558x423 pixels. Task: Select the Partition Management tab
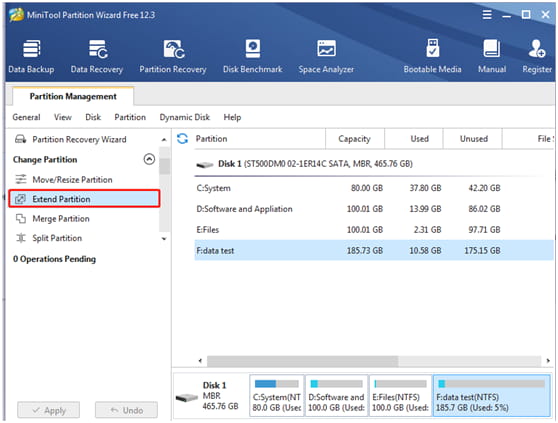[x=73, y=96]
